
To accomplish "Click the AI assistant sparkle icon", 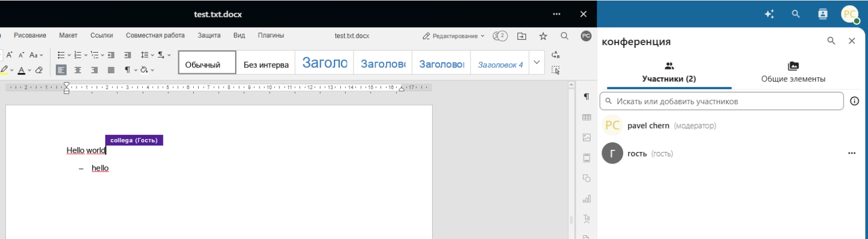I will coord(769,14).
